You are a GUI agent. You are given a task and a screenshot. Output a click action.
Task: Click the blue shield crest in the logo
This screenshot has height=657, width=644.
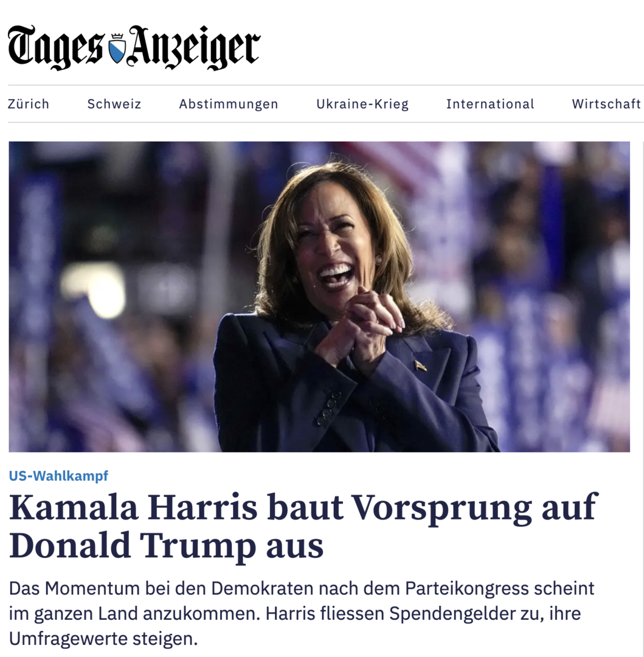[x=117, y=48]
